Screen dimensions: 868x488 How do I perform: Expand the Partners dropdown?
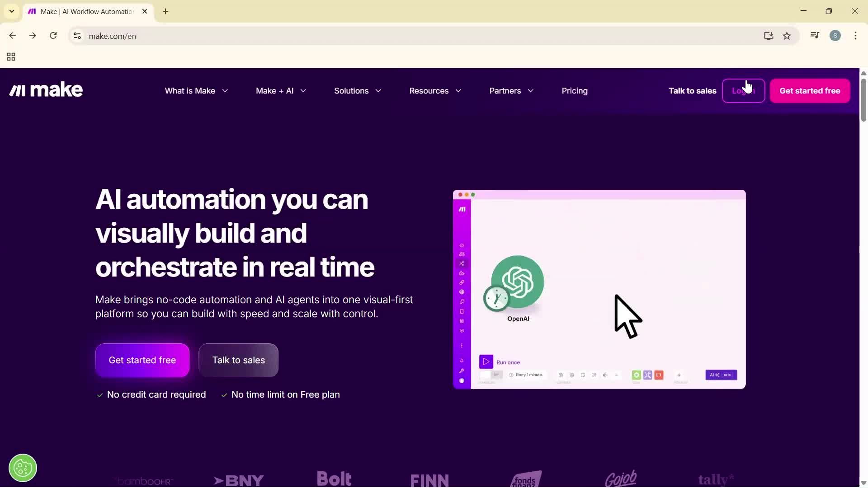(x=511, y=90)
